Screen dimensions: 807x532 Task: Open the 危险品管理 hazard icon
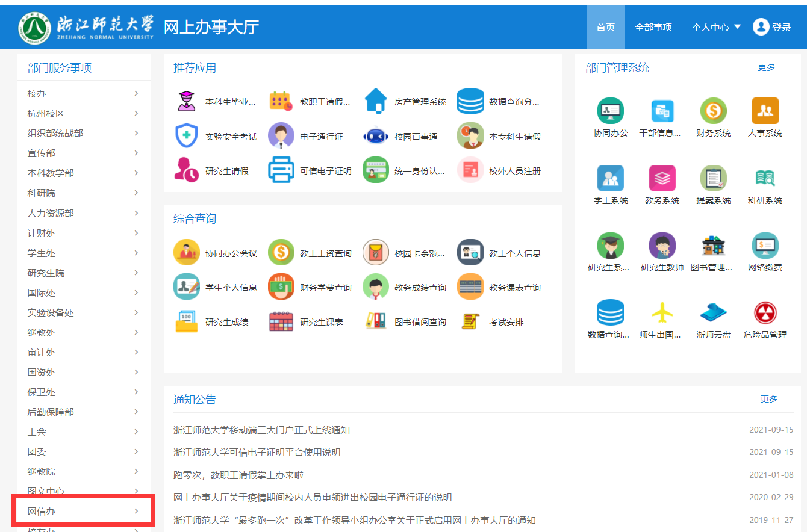click(765, 313)
